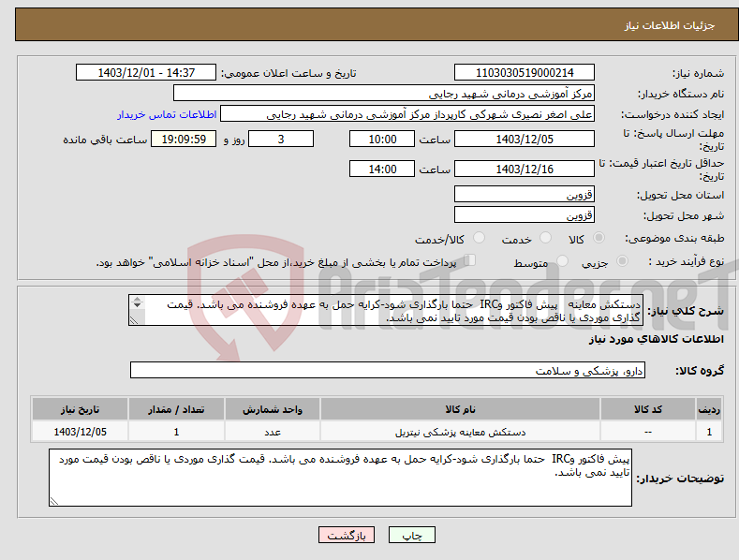Screen dimensions: 739x560
Task: Click the table cell with date 1403/12/05
Action: pyautogui.click(x=81, y=432)
